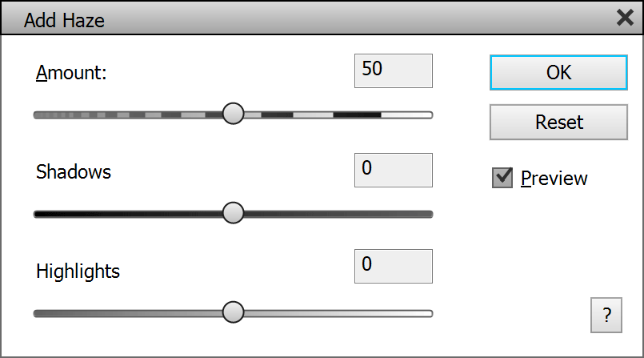The width and height of the screenshot is (644, 358).
Task: Toggle the Preview checkbox
Action: click(502, 177)
